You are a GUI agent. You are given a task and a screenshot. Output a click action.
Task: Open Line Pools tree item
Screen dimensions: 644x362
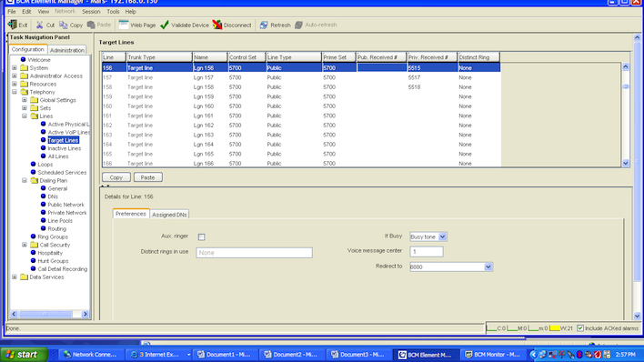(60, 221)
